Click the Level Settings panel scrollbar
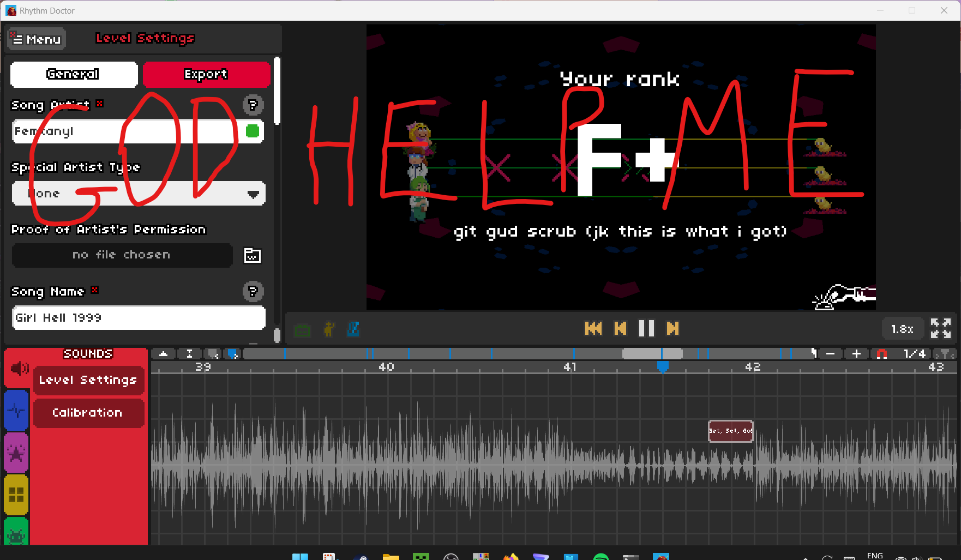The height and width of the screenshot is (560, 961). [x=277, y=91]
